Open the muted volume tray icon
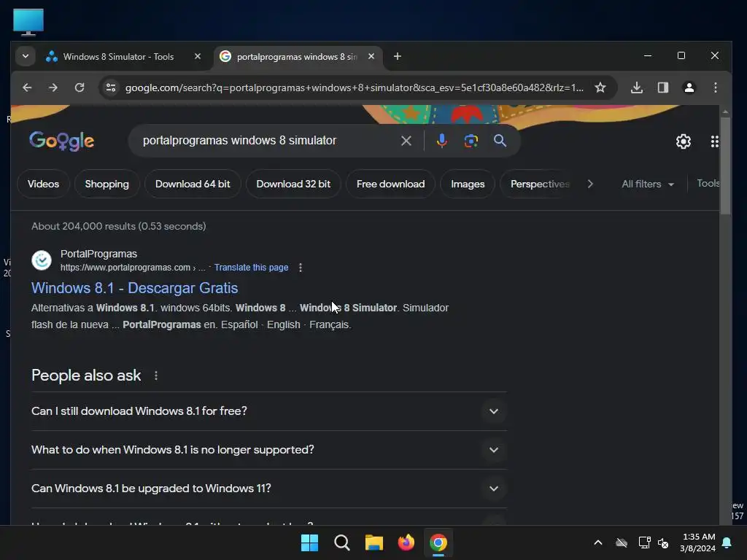Screen dimensions: 747x560 click(663, 542)
